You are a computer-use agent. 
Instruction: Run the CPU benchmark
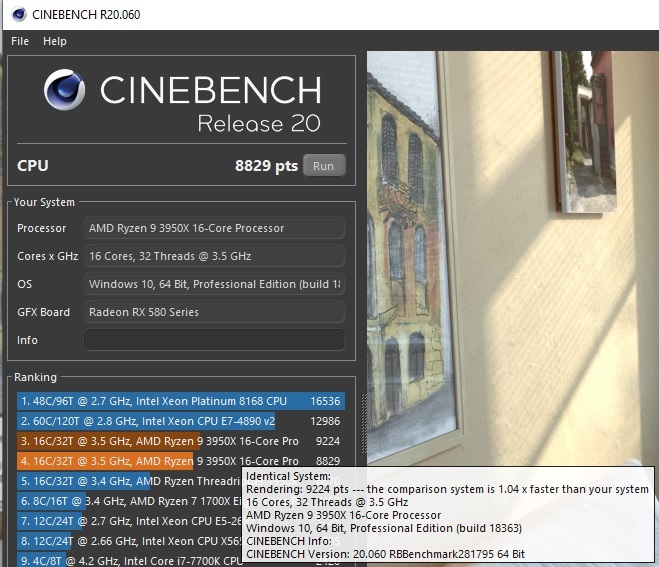(x=324, y=166)
